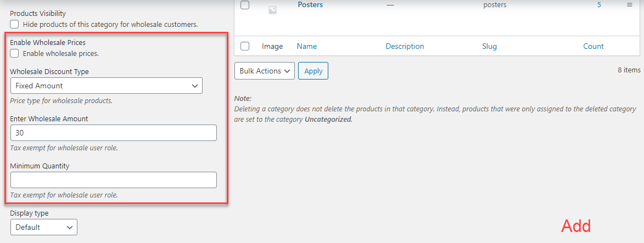Expand the Bulk Actions dropdown
Image resolution: width=644 pixels, height=243 pixels.
(x=265, y=71)
